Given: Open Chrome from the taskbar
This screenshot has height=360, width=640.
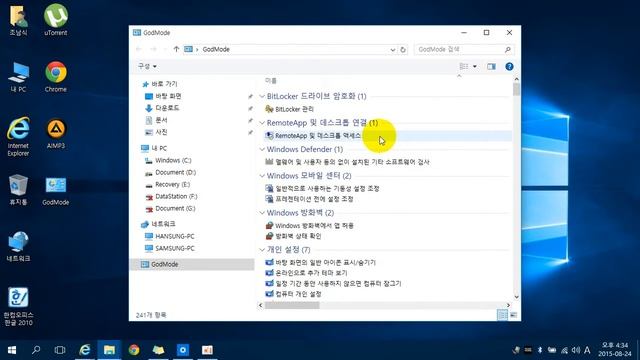Looking at the screenshot, I should click(134, 350).
